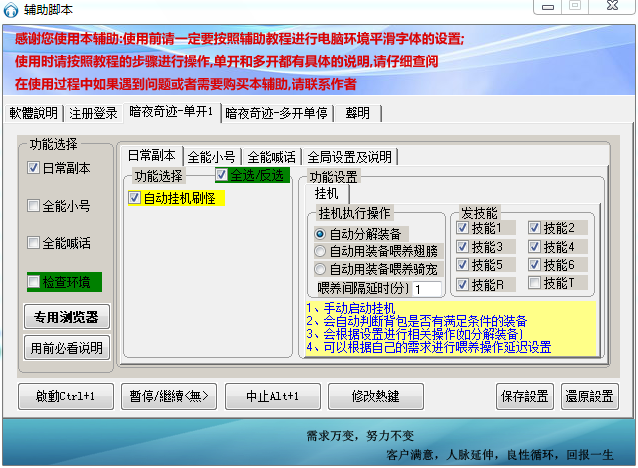
Task: Switch to the 全局设置及说明 sub-tab
Action: click(x=349, y=156)
